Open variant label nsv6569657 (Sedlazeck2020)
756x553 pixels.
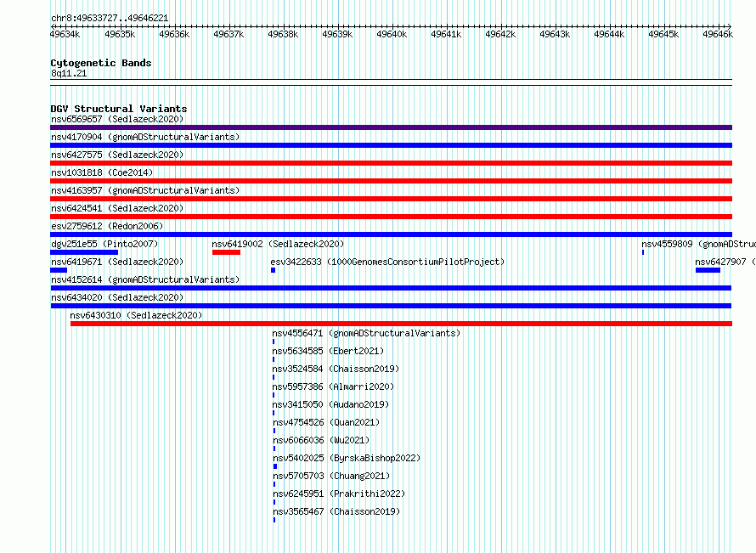117,119
